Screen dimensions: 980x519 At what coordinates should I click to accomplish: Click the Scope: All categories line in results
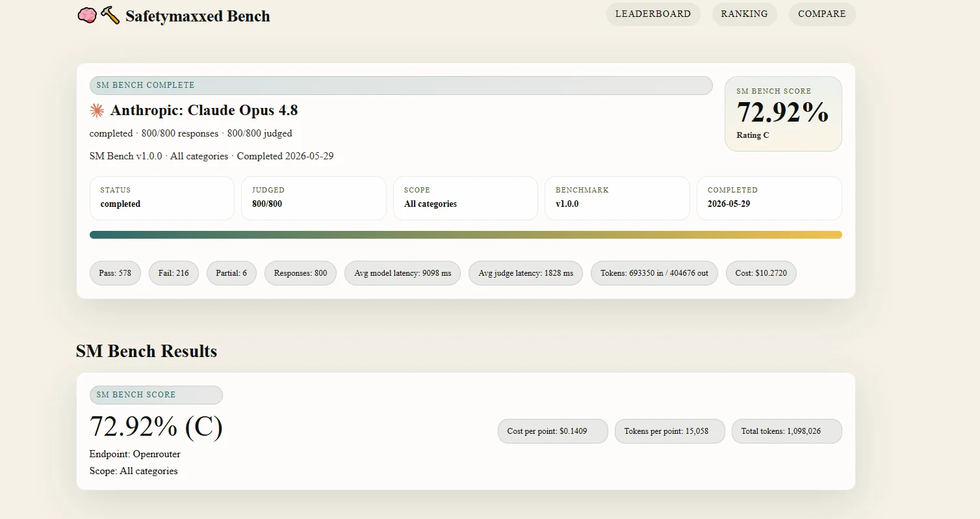point(134,471)
